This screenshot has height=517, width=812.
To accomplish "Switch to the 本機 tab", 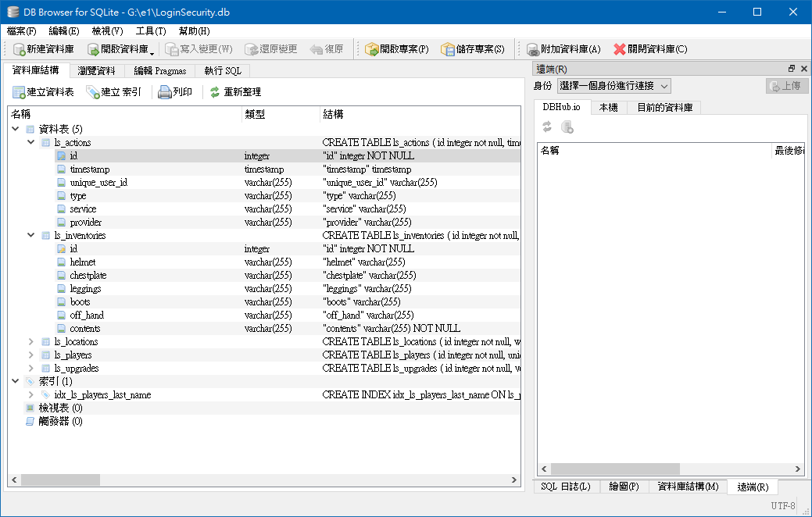I will [x=609, y=107].
